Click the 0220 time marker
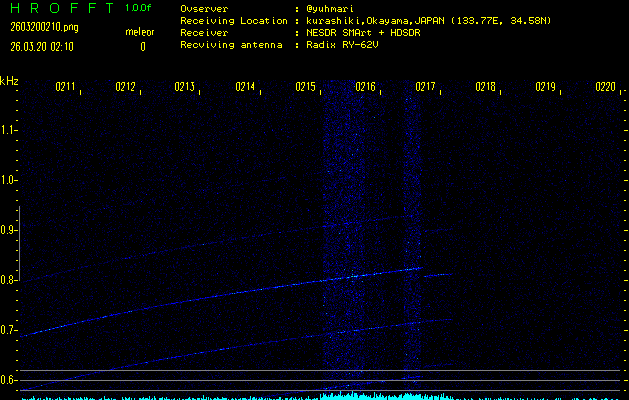This screenshot has height=400, width=629. (605, 88)
